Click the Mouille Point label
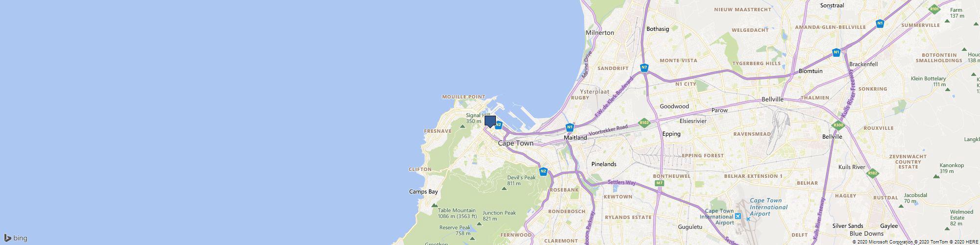 [464, 97]
